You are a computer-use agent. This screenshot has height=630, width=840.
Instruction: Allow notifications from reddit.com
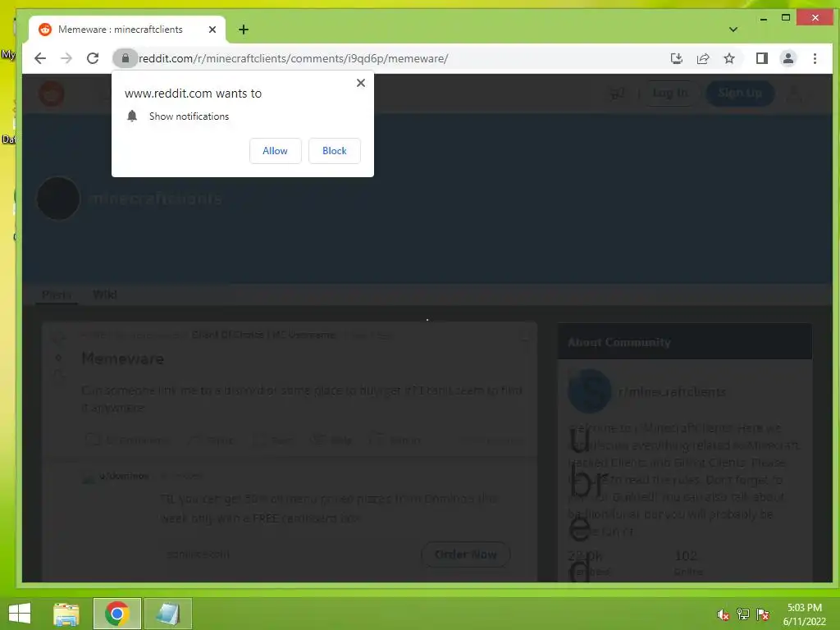[x=275, y=151]
